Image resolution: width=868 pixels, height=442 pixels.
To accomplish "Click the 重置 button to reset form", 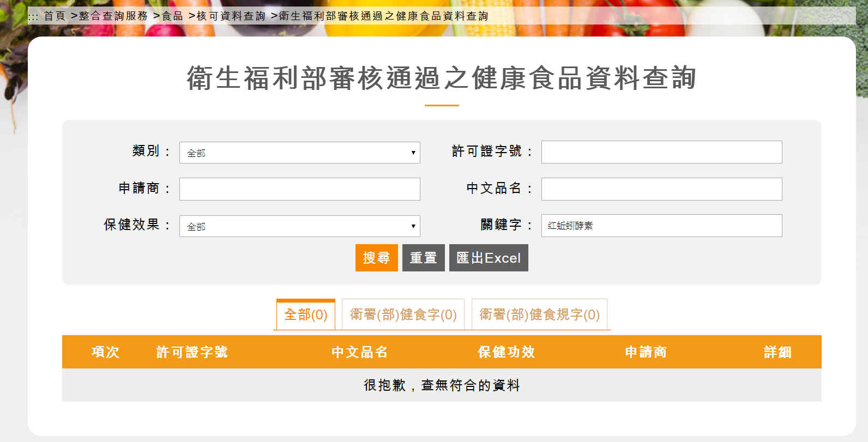I will 423,258.
